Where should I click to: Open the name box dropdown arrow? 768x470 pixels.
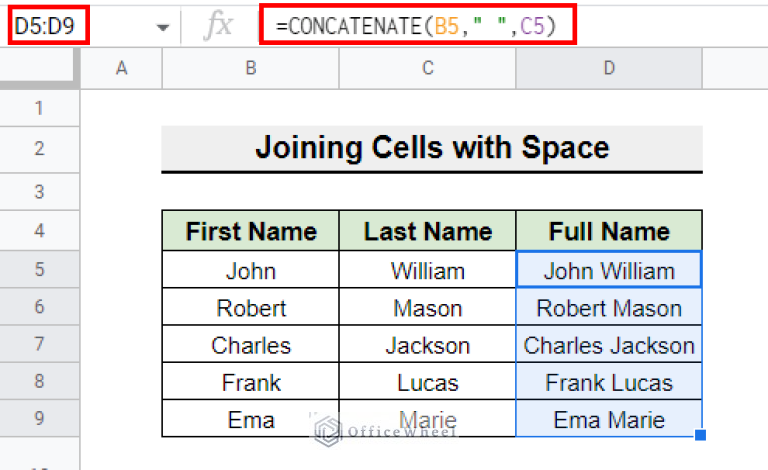163,27
